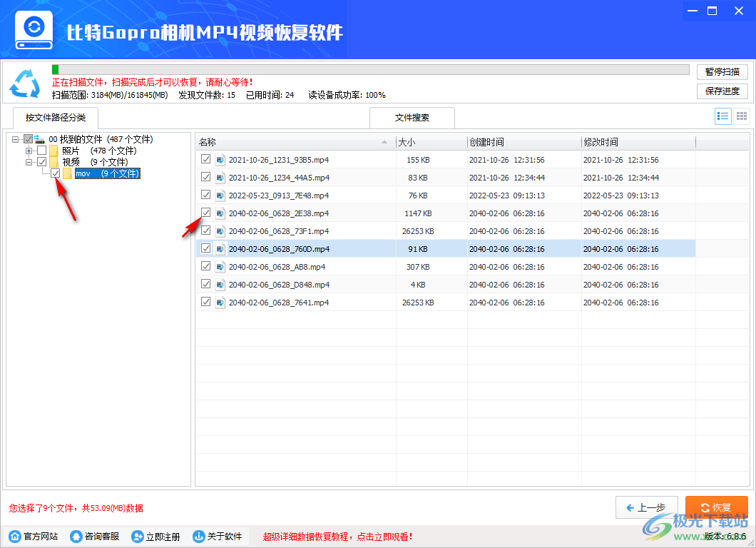Viewport: 756px width, 548px height.
Task: Click file icon of 2040-02-06_0628_760D.mp4
Action: coord(220,249)
